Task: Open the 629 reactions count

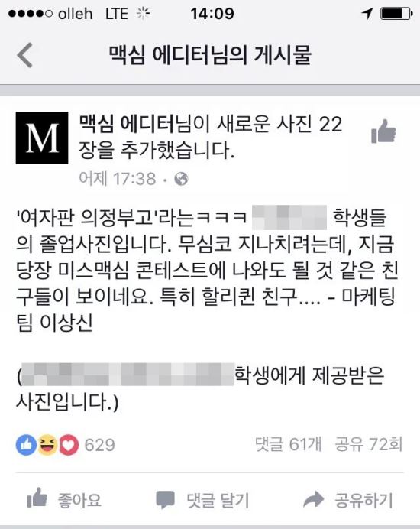Action: [100, 445]
